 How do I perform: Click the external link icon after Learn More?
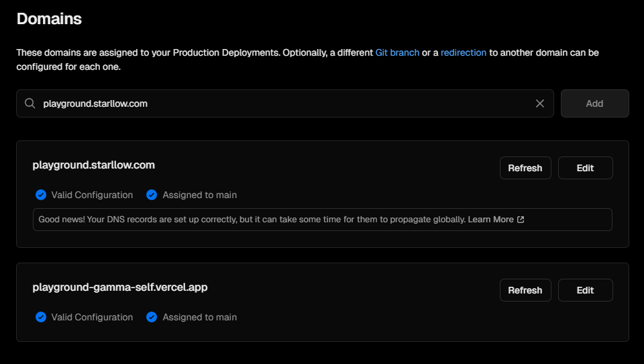point(521,220)
